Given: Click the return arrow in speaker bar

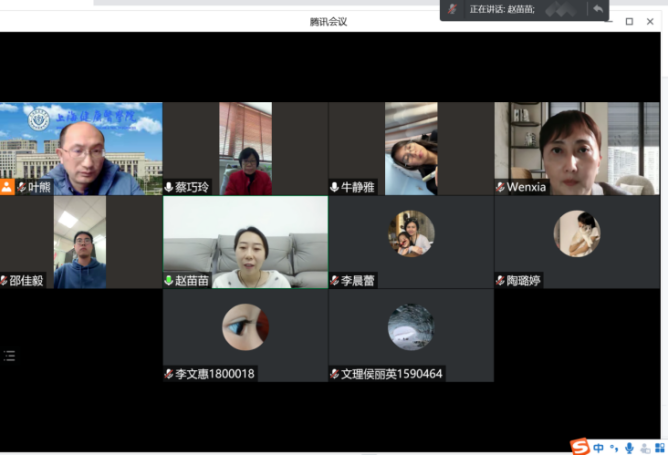Looking at the screenshot, I should pos(597,9).
